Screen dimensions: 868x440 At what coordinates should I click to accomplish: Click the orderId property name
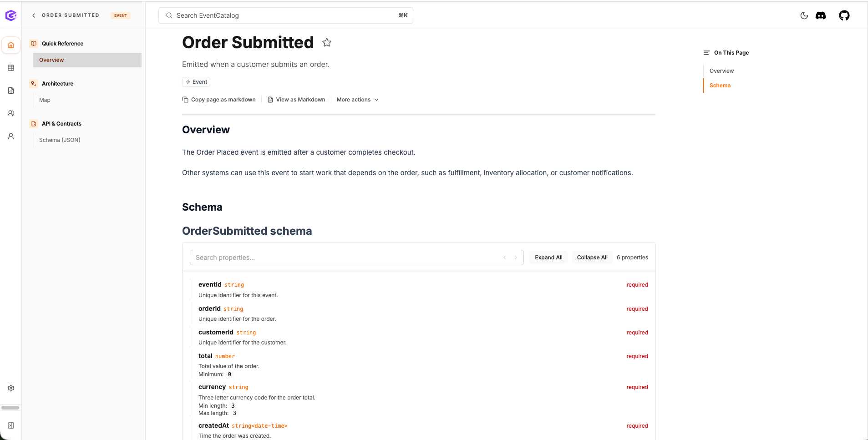pyautogui.click(x=209, y=309)
